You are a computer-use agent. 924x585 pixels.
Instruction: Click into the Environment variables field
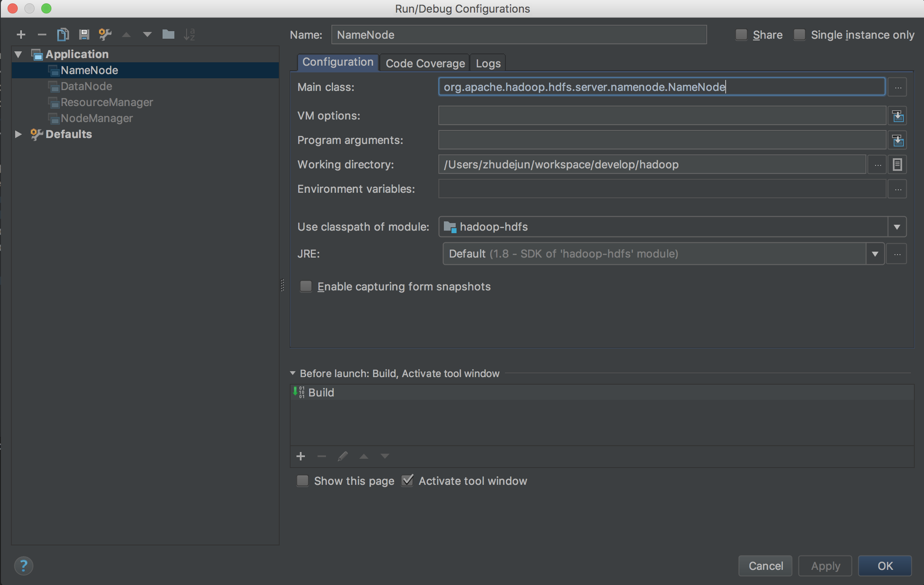pos(662,189)
